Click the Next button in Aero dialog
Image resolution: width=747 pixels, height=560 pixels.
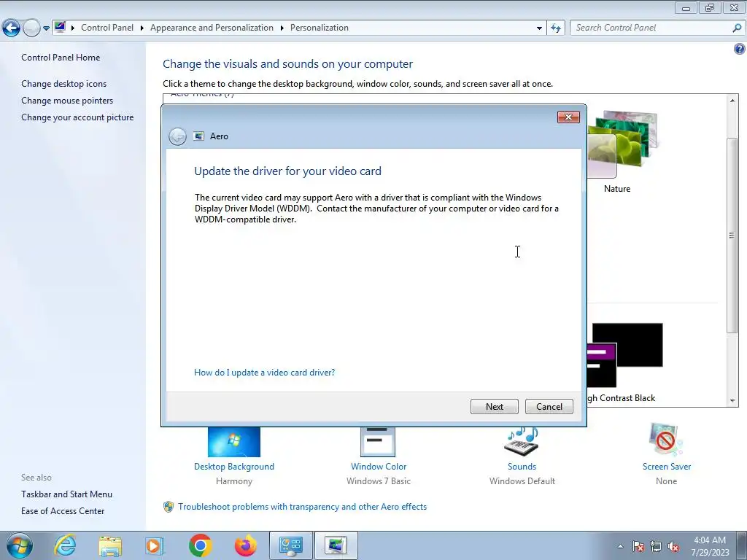point(494,407)
